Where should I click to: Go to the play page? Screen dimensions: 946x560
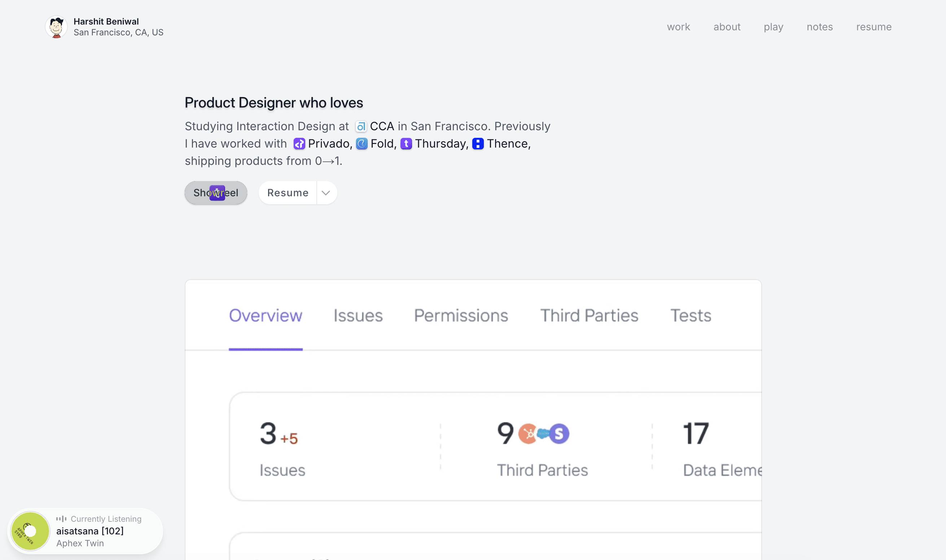pyautogui.click(x=773, y=27)
